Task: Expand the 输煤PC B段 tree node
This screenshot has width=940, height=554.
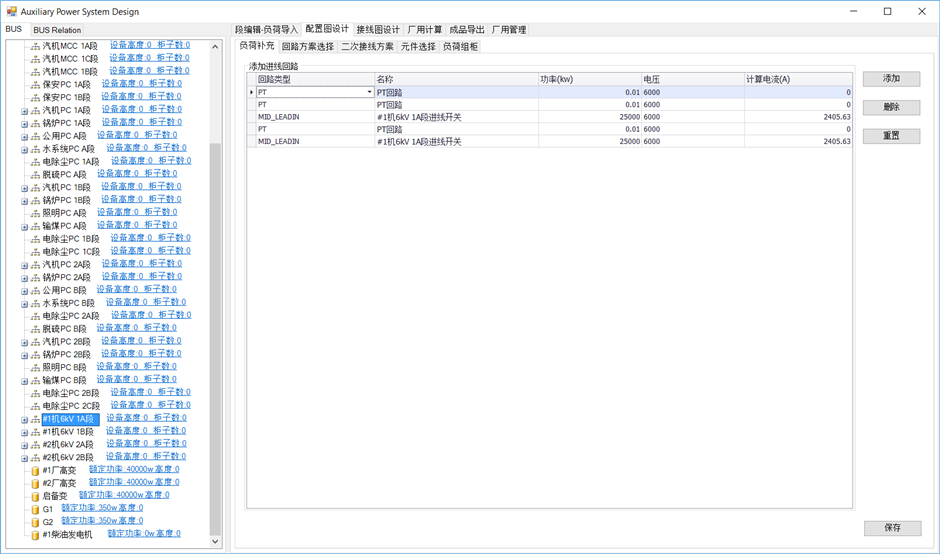Action: [25, 381]
